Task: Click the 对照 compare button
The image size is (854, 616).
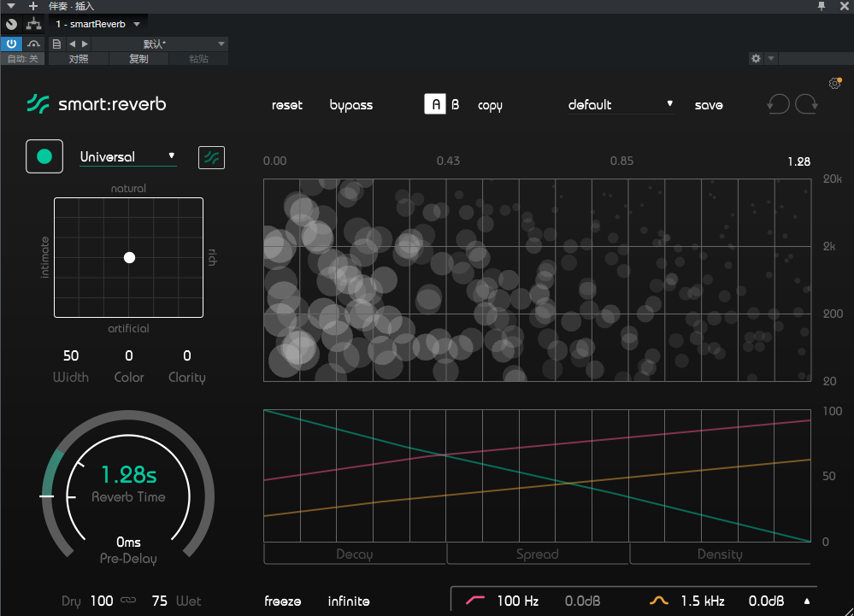Action: pos(79,59)
